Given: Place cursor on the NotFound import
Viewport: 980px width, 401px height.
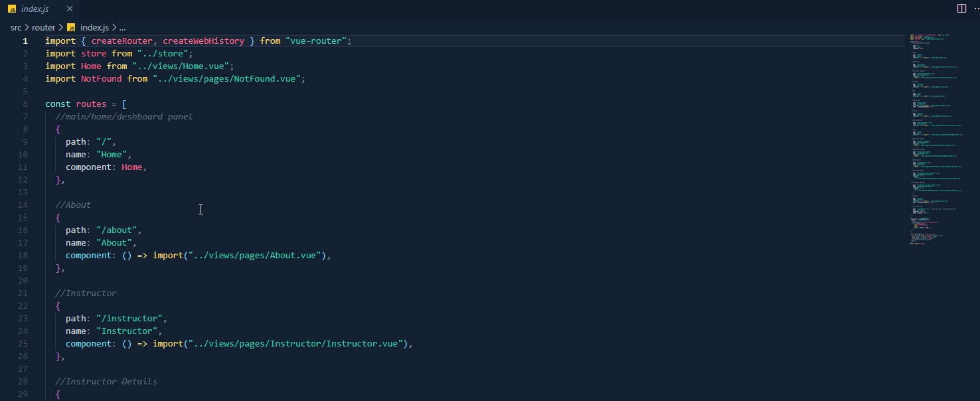Looking at the screenshot, I should pos(101,78).
